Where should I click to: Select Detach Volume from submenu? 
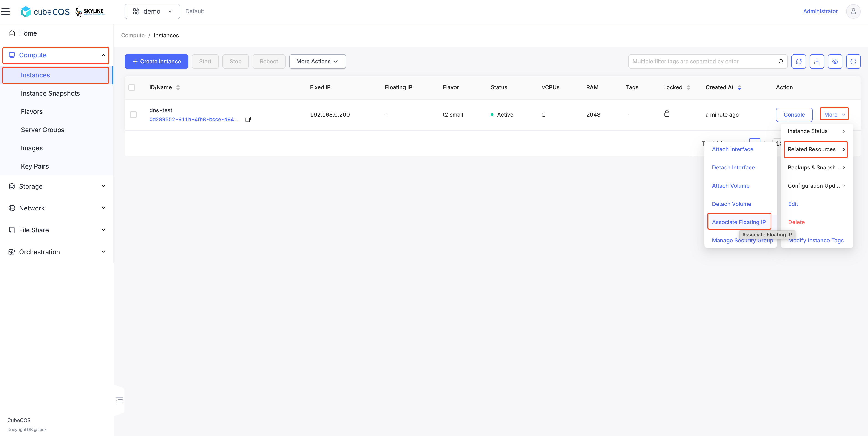tap(731, 204)
